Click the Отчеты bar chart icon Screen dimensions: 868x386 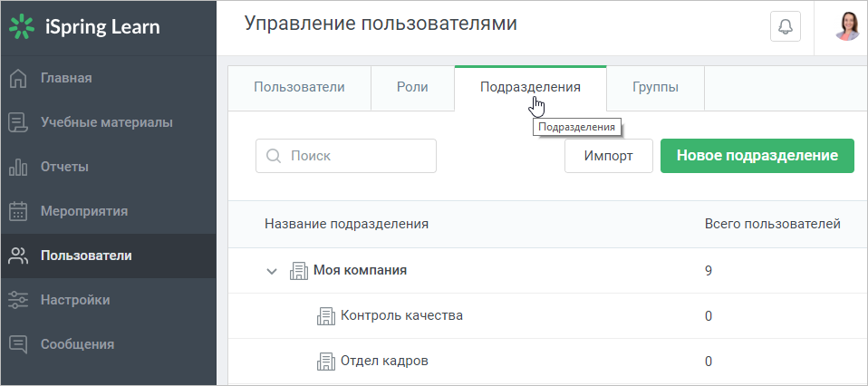click(x=18, y=167)
